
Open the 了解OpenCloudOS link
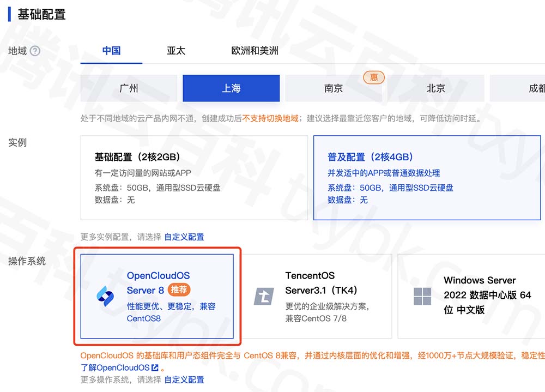[x=115, y=367]
